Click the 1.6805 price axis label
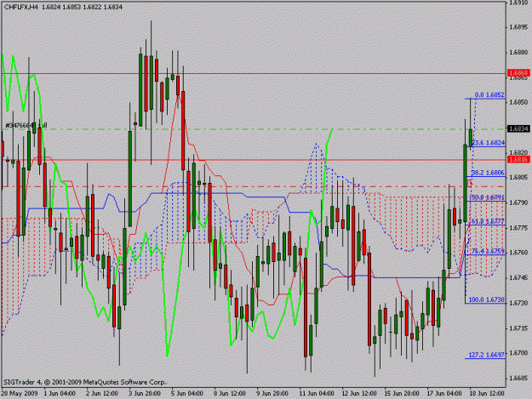The width and height of the screenshot is (532, 399). [x=519, y=177]
